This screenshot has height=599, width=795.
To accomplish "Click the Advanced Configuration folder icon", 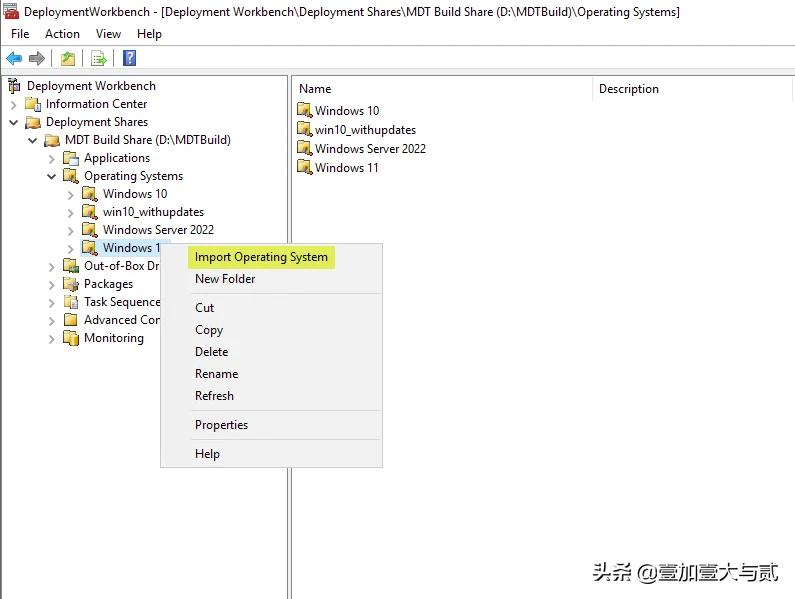I will [71, 320].
